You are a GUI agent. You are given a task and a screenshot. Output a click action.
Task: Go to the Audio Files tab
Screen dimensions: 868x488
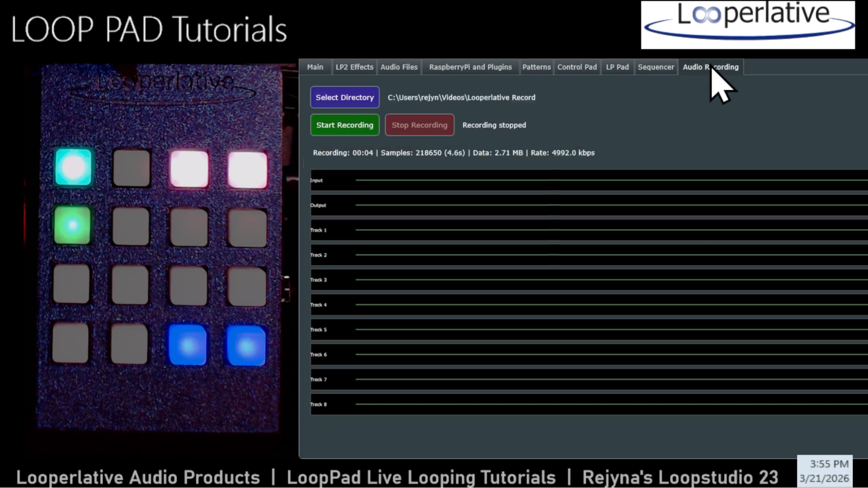pyautogui.click(x=399, y=67)
